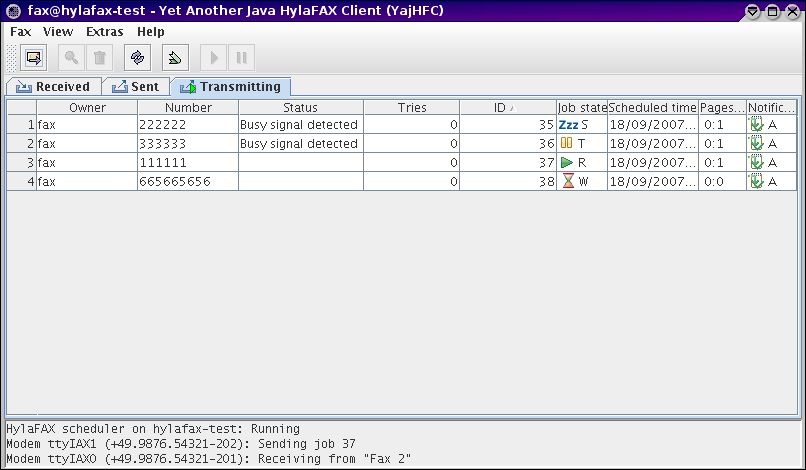Sort by the Owner column header
The image size is (806, 470).
[x=87, y=107]
